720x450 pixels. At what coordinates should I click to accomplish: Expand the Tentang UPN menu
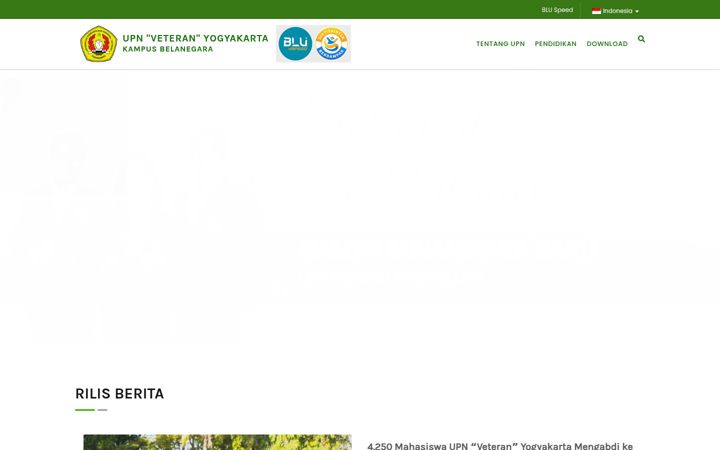(500, 44)
